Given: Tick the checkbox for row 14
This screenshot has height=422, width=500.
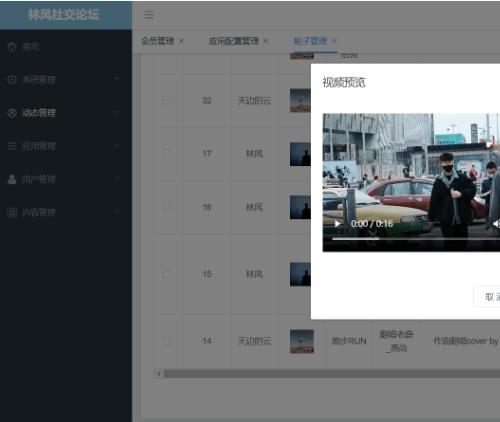Looking at the screenshot, I should coord(167,341).
